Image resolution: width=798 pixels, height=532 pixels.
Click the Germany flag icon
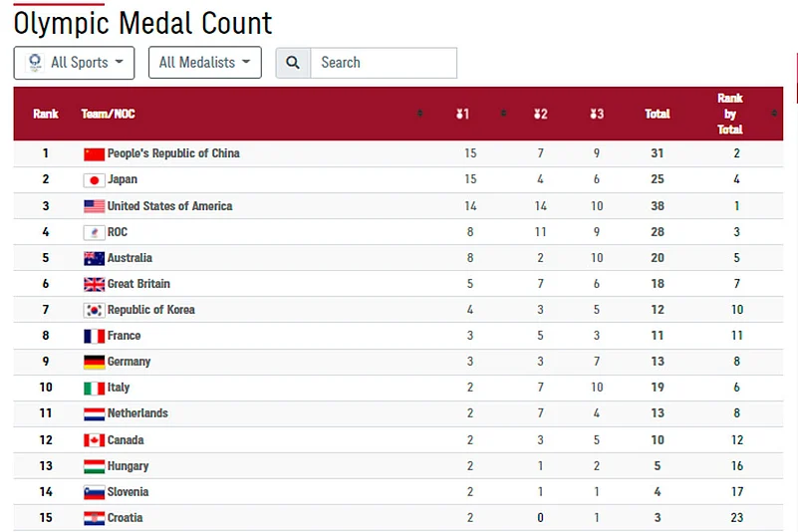(x=94, y=362)
